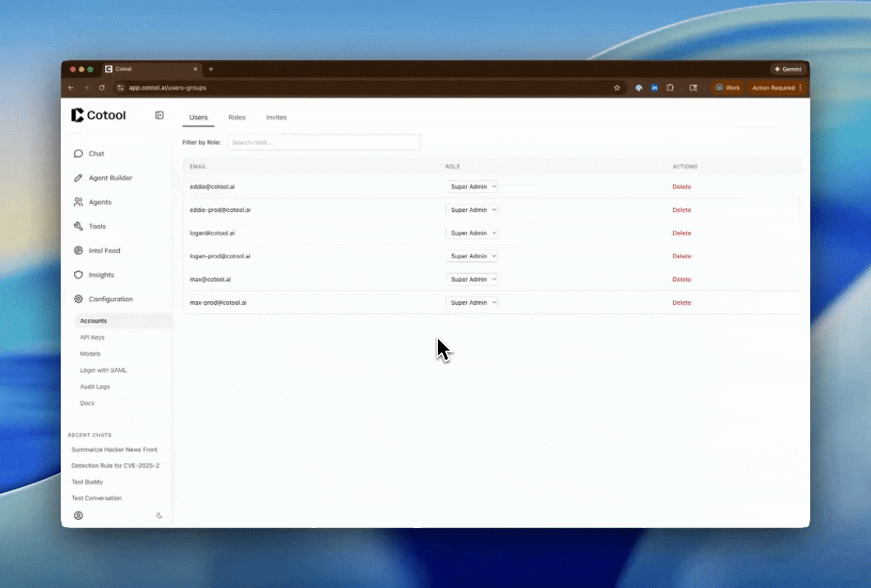The image size is (871, 588).
Task: Open the Intel Feed globe icon
Action: click(x=78, y=250)
